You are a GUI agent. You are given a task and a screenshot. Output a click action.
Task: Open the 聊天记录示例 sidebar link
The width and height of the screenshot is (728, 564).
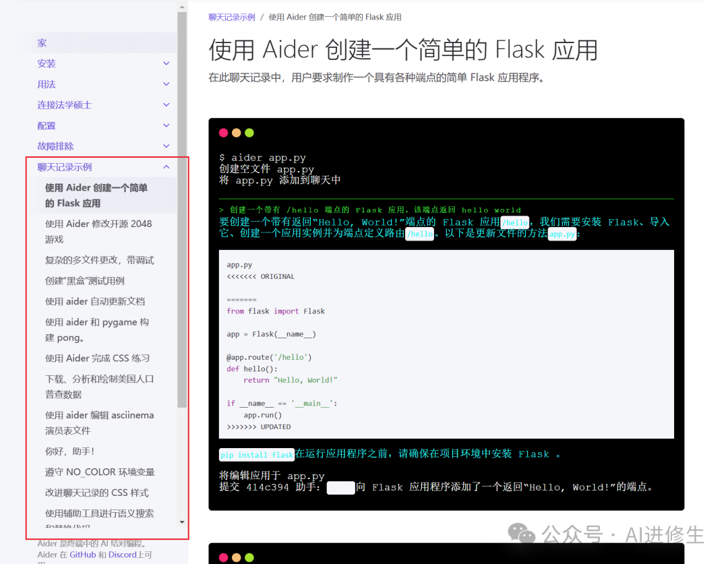65,167
